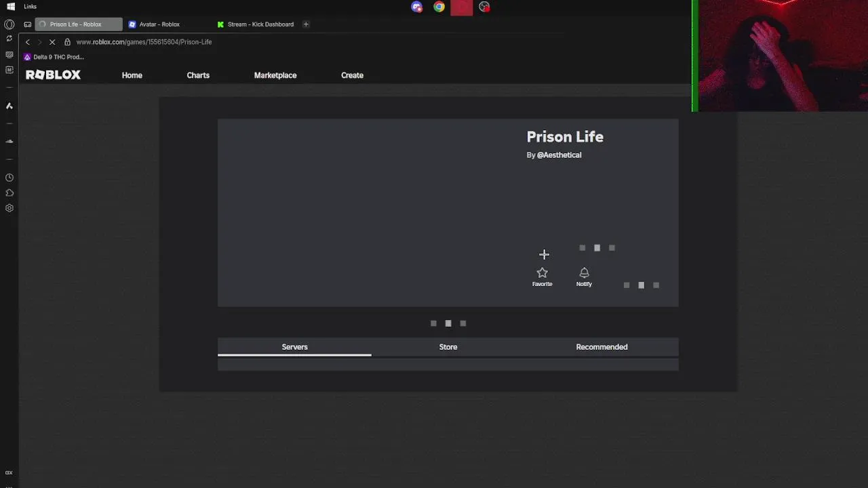Click the sidebar sync arrows icon
The width and height of the screenshot is (868, 488).
(x=9, y=39)
